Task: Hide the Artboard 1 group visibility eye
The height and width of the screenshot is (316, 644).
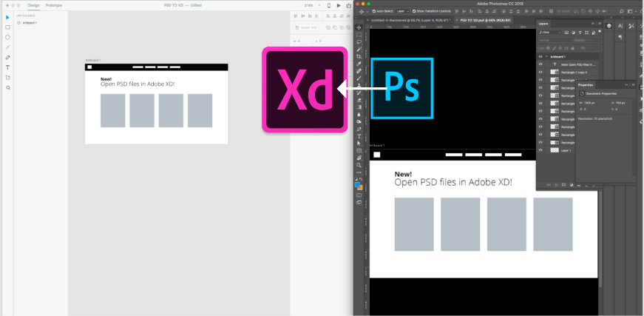Action: tap(540, 57)
